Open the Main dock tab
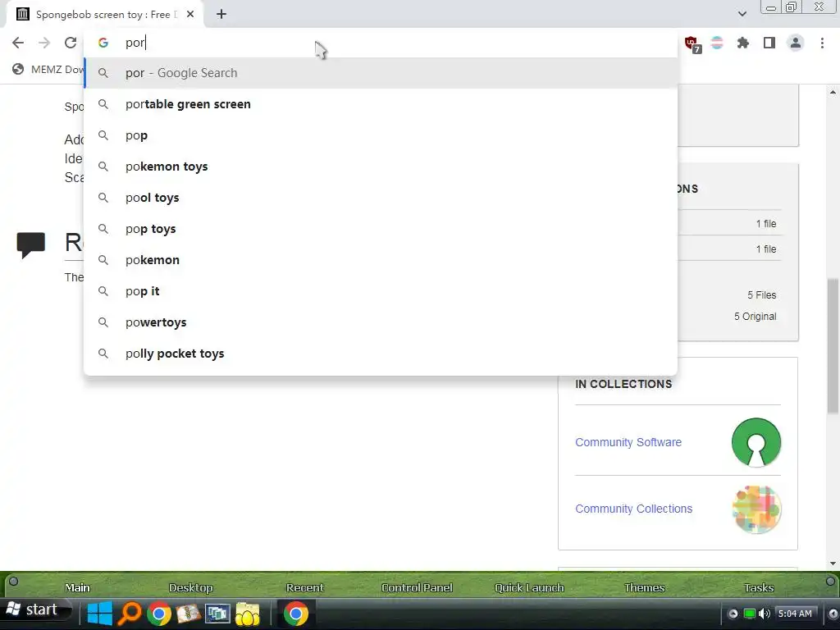Screen dimensions: 840x630 (x=77, y=587)
